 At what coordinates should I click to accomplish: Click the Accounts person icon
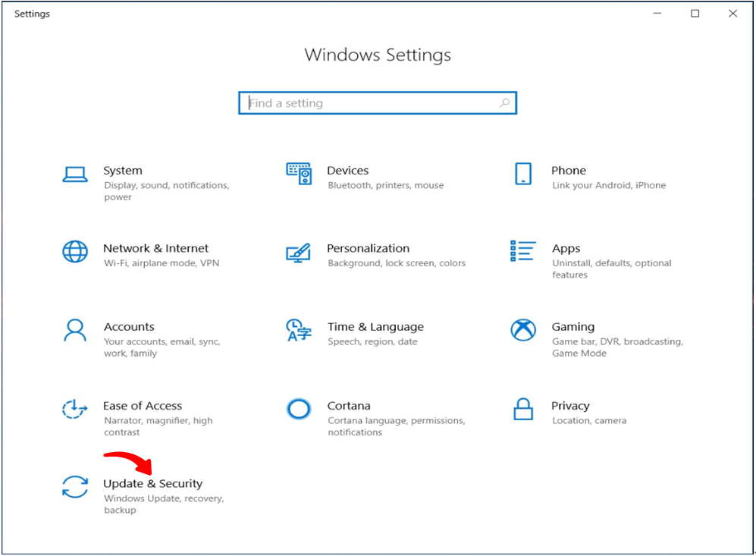(x=75, y=330)
